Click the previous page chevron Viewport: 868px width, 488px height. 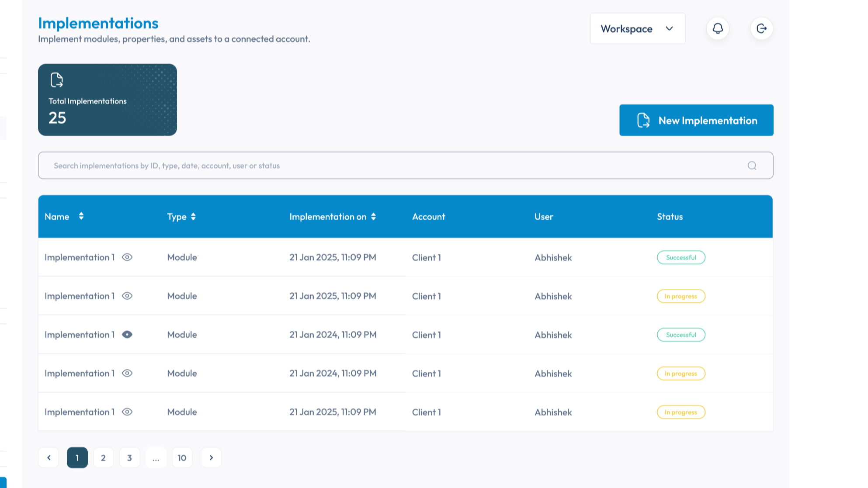(x=49, y=457)
